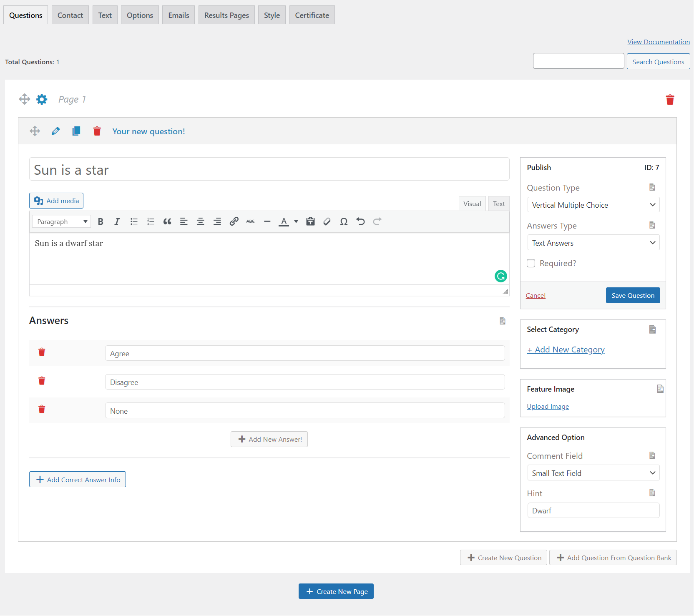The width and height of the screenshot is (694, 616).
Task: Click the Add media button
Action: click(56, 201)
